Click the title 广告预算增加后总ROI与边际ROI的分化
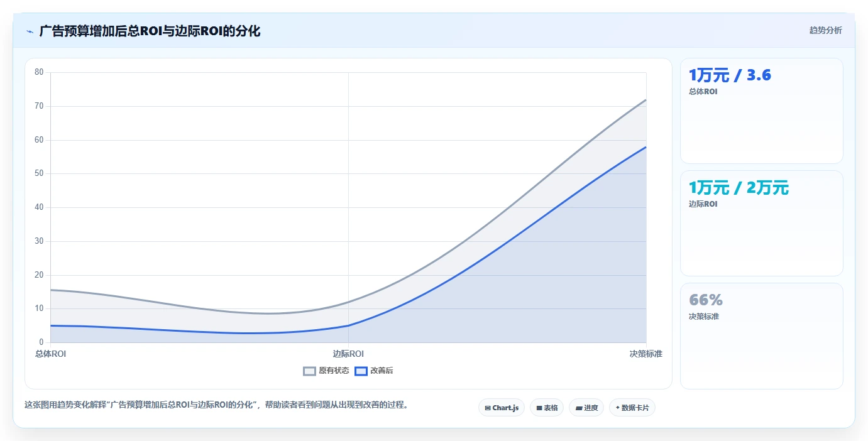This screenshot has height=441, width=868. (x=150, y=31)
